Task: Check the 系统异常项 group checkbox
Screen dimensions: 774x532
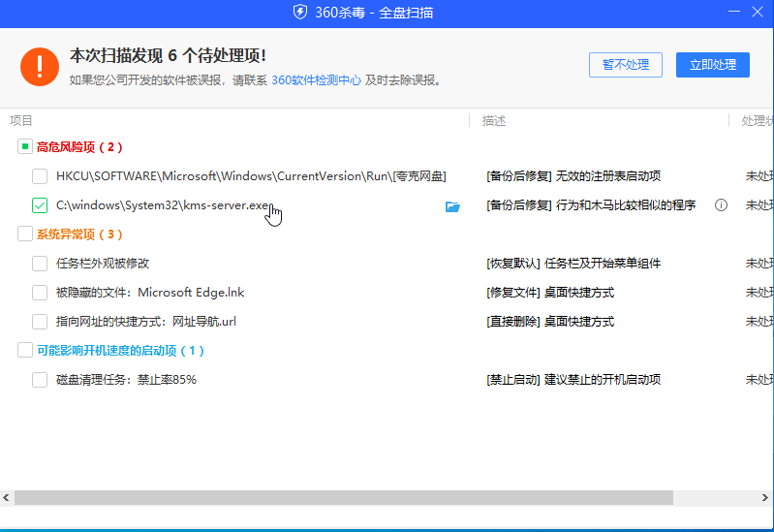Action: 24,234
